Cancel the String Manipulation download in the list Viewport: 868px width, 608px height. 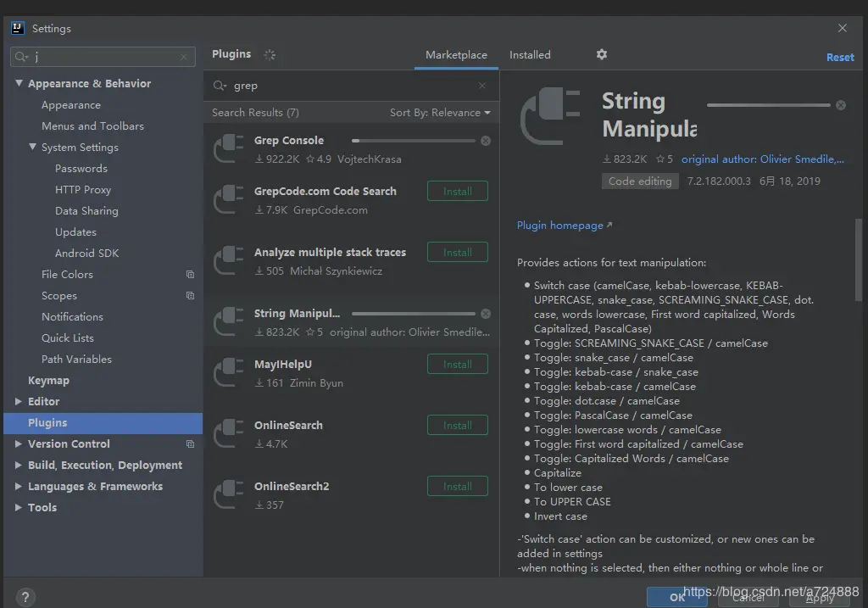coord(486,314)
